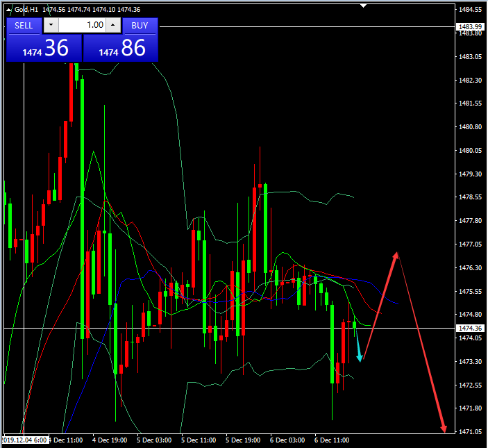This screenshot has width=488, height=448.
Task: Click the 5 Dec 11:00 time label
Action: (199, 440)
